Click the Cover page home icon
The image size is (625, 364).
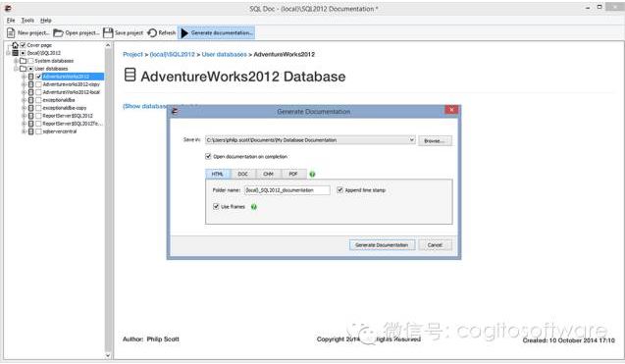[x=15, y=45]
